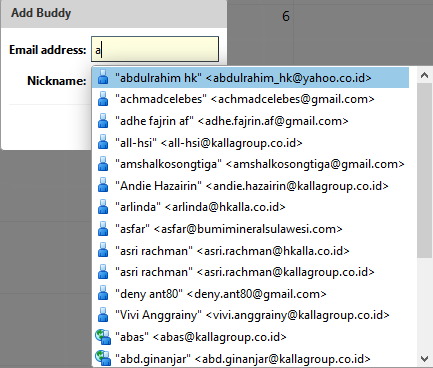Viewport: 433px width, 368px height.
Task: Click contact icon beside Andie Hazairin
Action: 103,186
